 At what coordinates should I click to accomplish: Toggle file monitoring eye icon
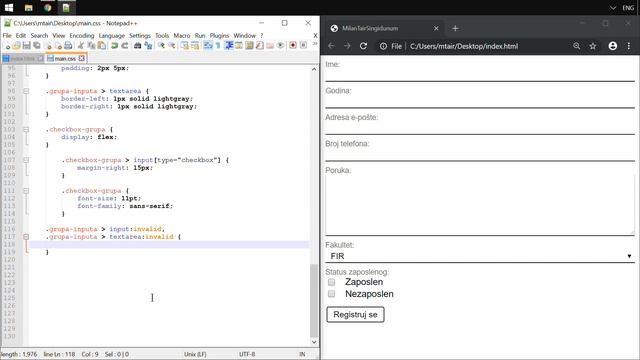tap(280, 45)
